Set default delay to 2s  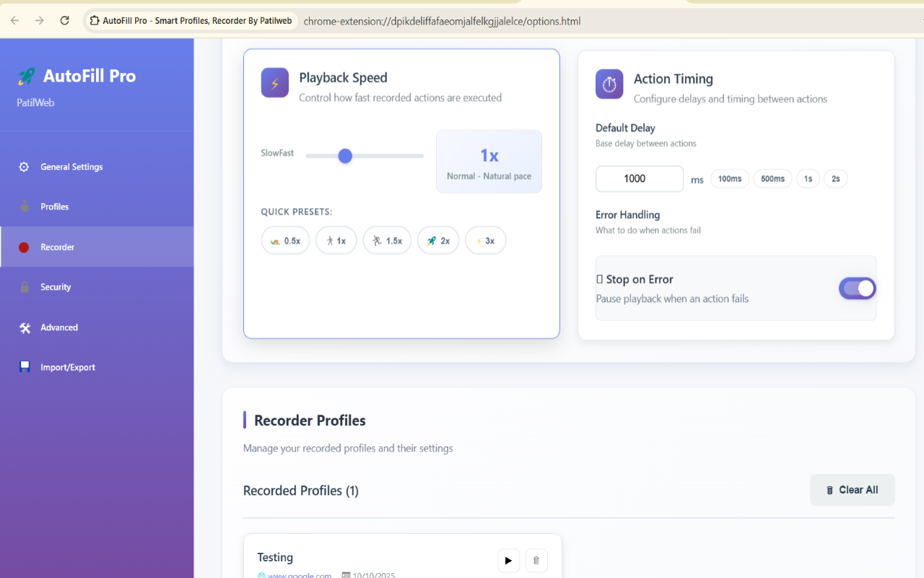[836, 178]
